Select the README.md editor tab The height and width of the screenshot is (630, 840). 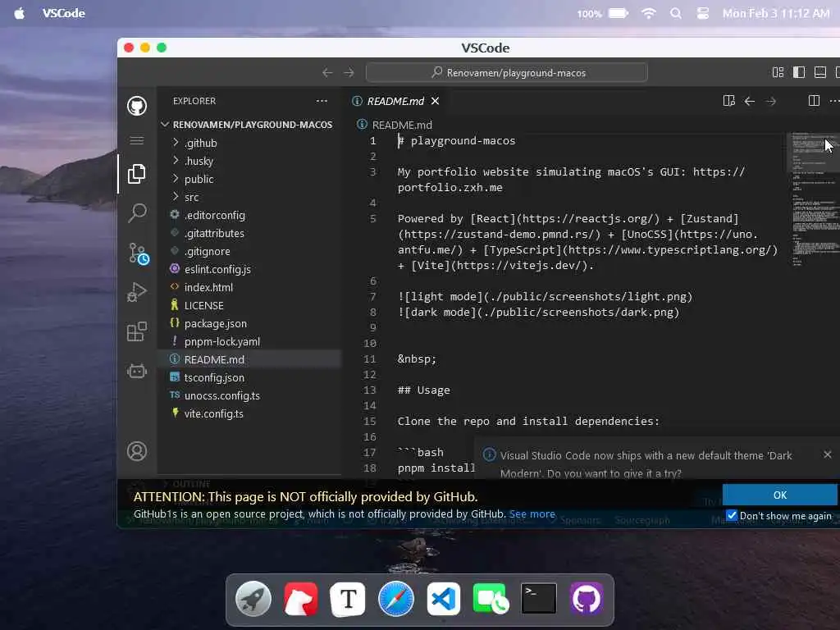395,101
